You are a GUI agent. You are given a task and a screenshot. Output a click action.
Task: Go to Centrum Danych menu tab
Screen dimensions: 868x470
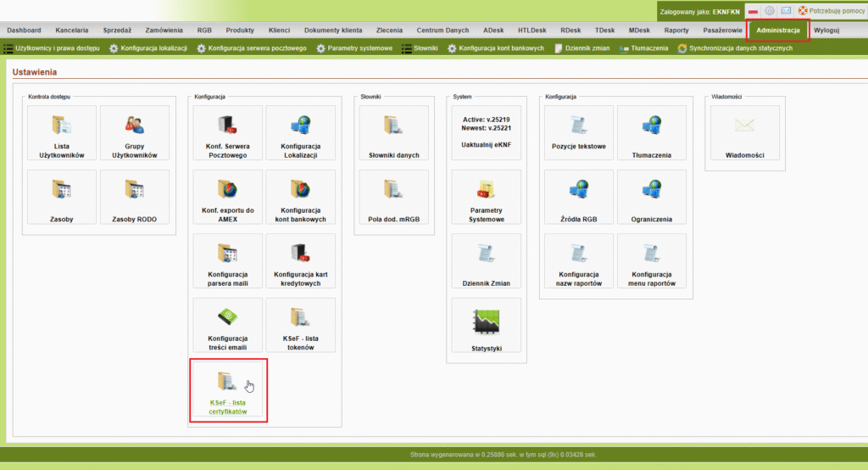[442, 31]
